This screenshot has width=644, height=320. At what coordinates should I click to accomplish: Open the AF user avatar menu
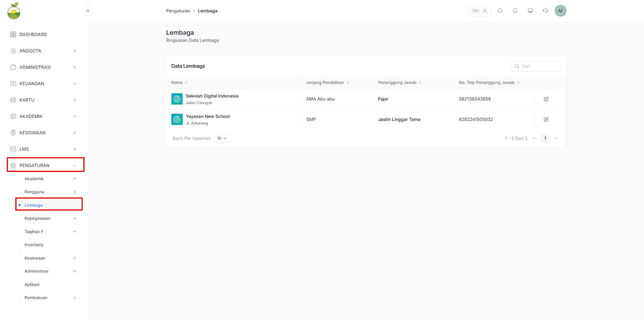click(x=560, y=11)
